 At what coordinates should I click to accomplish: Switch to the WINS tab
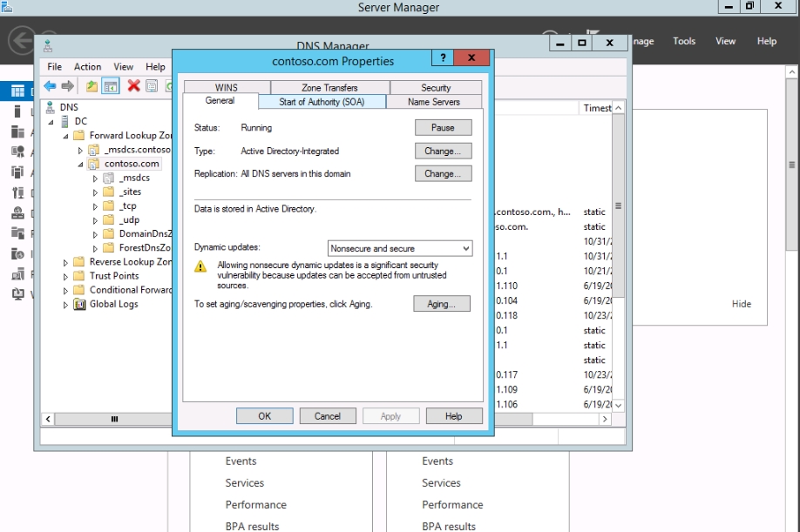tap(227, 88)
